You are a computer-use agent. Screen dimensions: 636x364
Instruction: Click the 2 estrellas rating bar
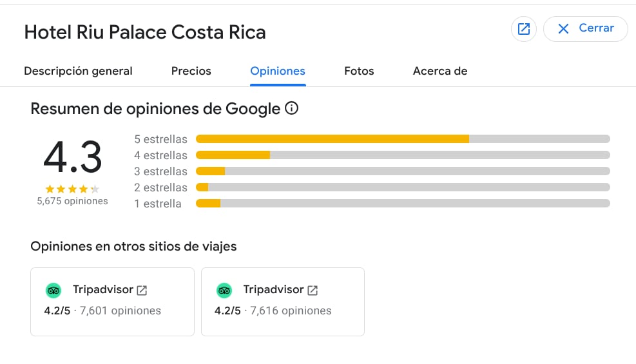pyautogui.click(x=402, y=187)
